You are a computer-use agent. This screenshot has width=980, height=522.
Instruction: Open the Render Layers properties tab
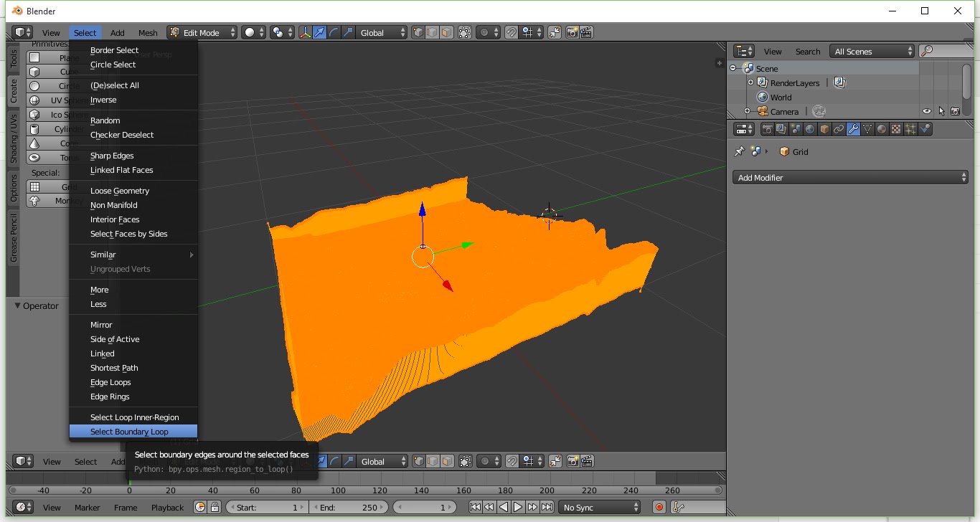pos(781,129)
